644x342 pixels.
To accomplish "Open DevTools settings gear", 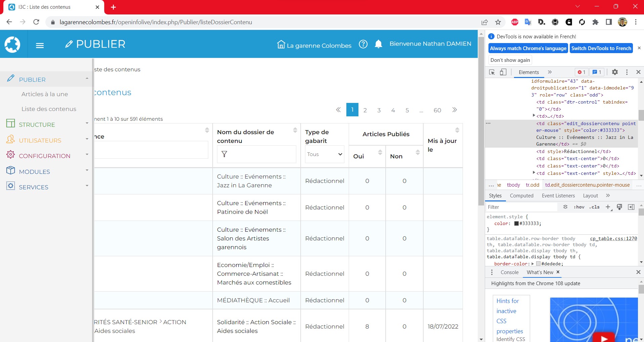I will [614, 72].
